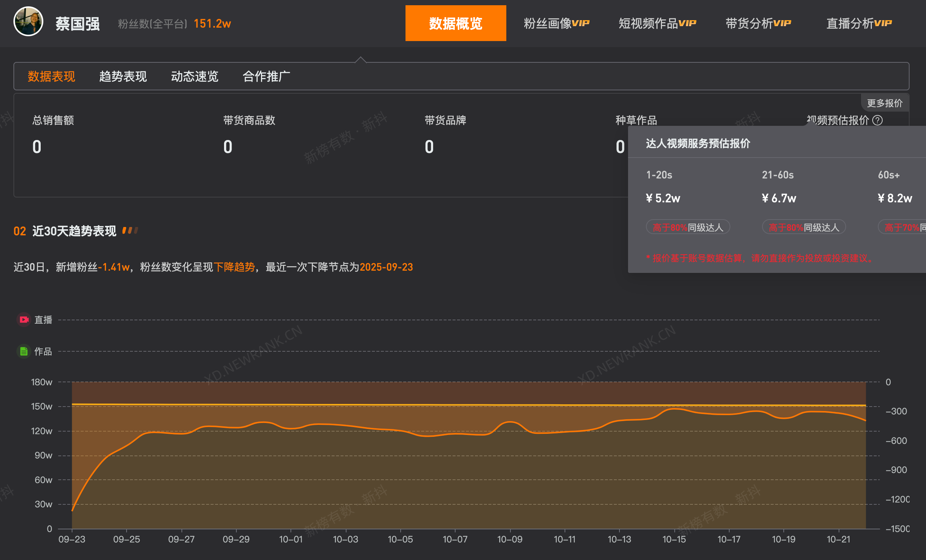Expand 更多报价 to view more pricing
926x560 pixels.
tap(885, 103)
